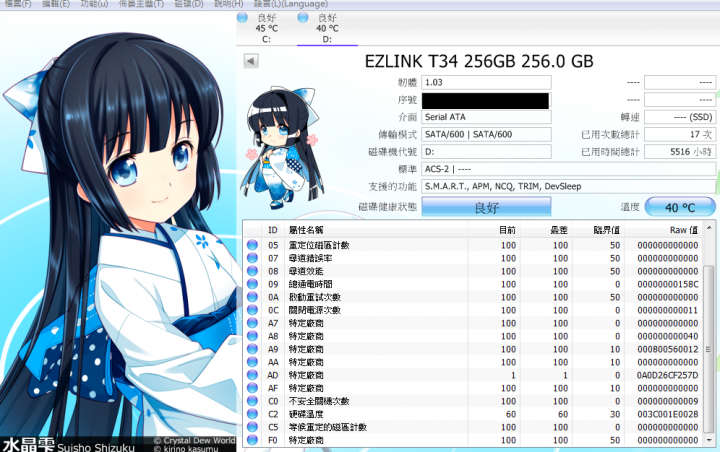Select raw value 0A0D26CF257D
Image resolution: width=720 pixels, height=452 pixels.
(x=667, y=375)
